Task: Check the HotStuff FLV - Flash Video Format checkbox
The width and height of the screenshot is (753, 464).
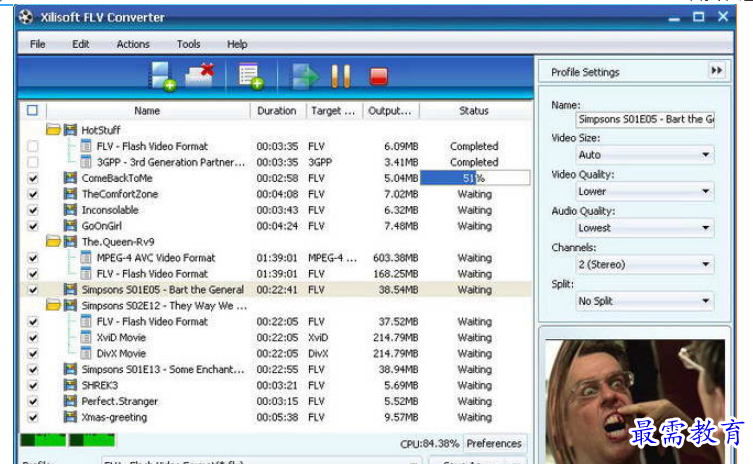Action: 33,146
